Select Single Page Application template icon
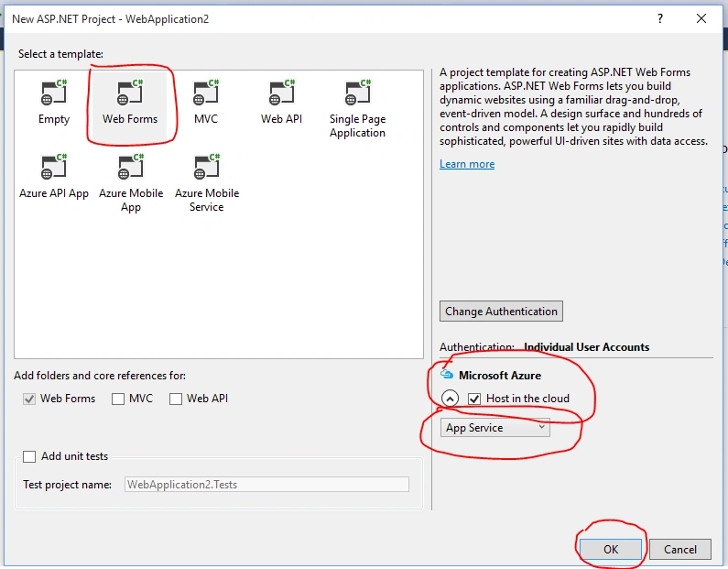This screenshot has width=728, height=569. [x=358, y=92]
